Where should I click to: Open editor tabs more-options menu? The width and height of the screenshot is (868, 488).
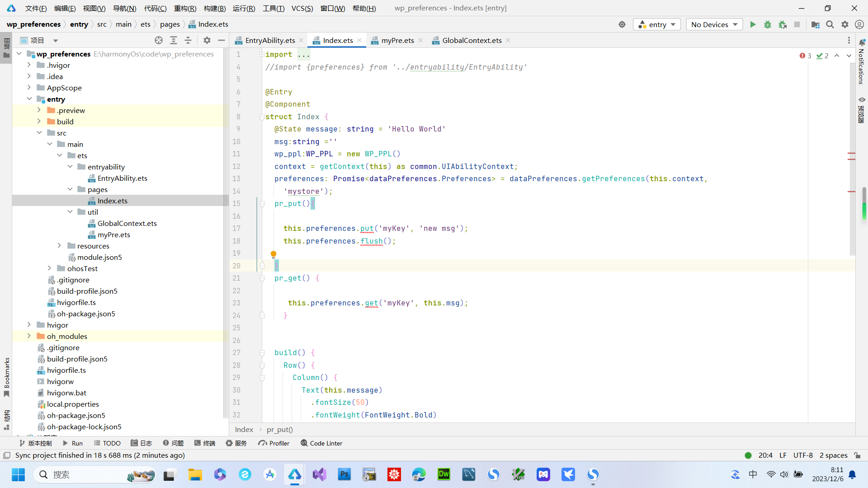[849, 40]
